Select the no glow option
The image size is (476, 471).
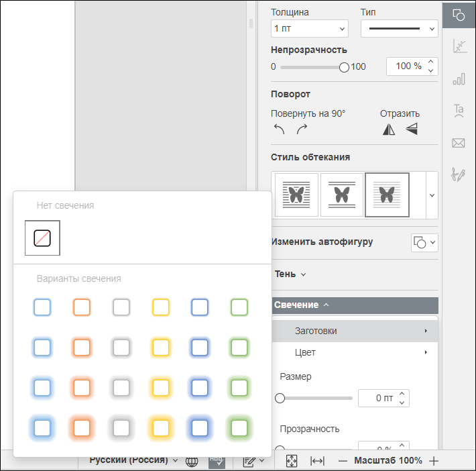(x=42, y=238)
